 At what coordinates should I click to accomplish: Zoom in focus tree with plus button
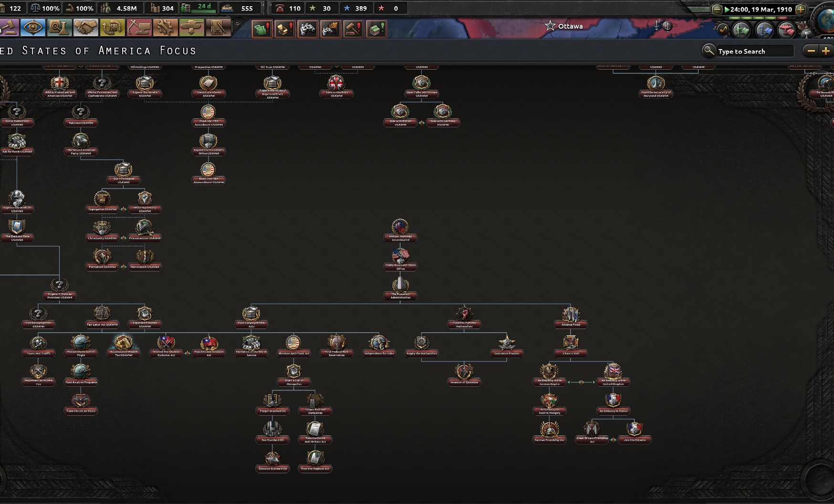[826, 51]
